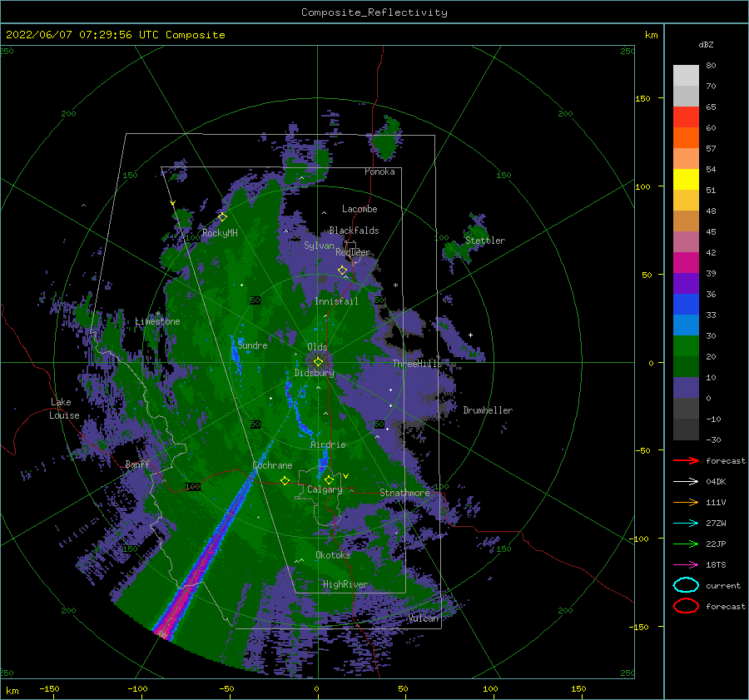Click the Banff label
Viewport: 749px width, 700px height.
pyautogui.click(x=137, y=464)
